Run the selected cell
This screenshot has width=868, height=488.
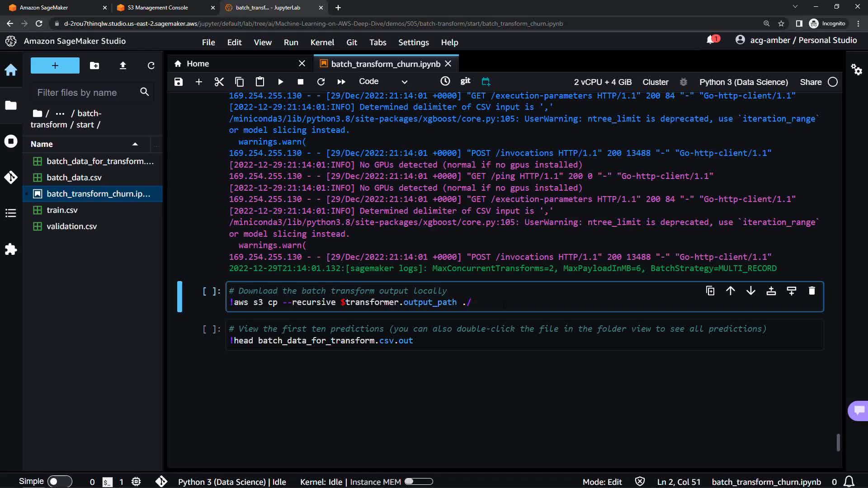coord(280,82)
